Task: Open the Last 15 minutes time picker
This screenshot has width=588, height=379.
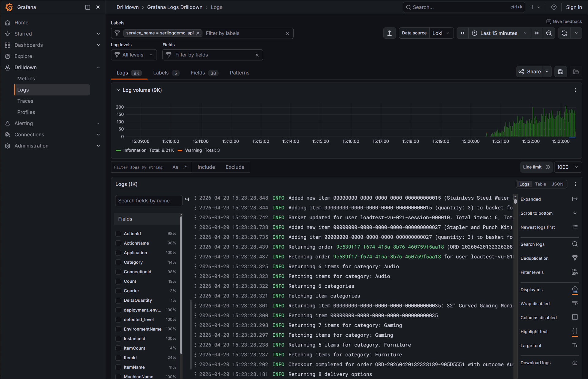Action: pyautogui.click(x=498, y=33)
